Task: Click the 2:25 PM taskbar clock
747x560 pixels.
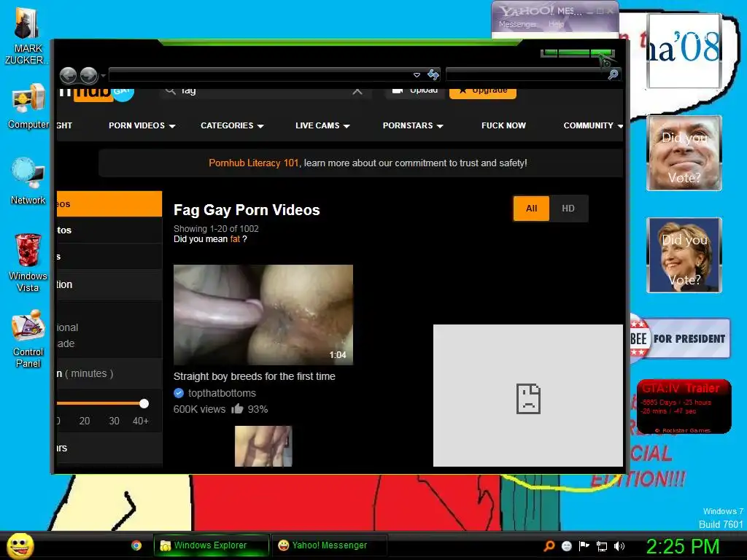Action: point(682,547)
